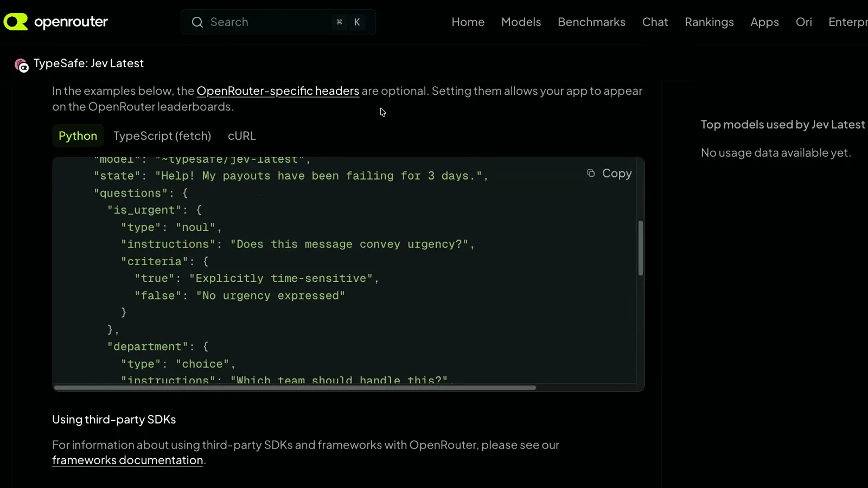Viewport: 868px width, 488px height.
Task: Click the OpenRouter logo icon
Action: click(x=16, y=22)
